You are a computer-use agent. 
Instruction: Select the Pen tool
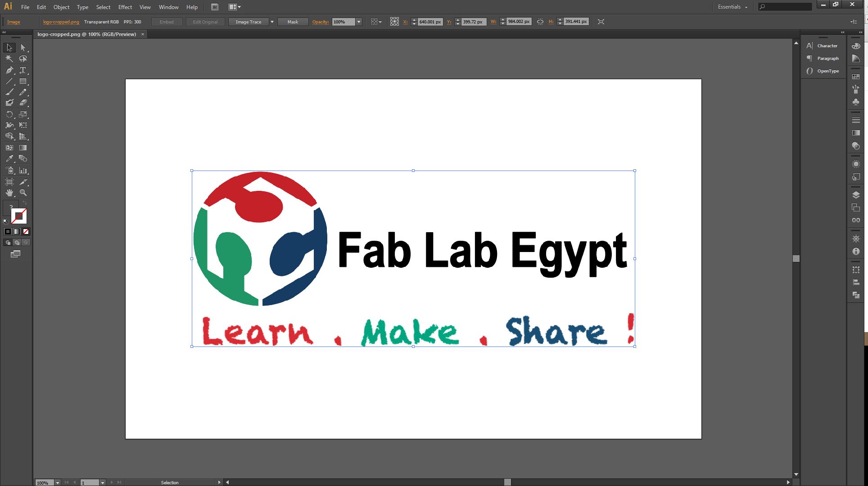pyautogui.click(x=9, y=70)
